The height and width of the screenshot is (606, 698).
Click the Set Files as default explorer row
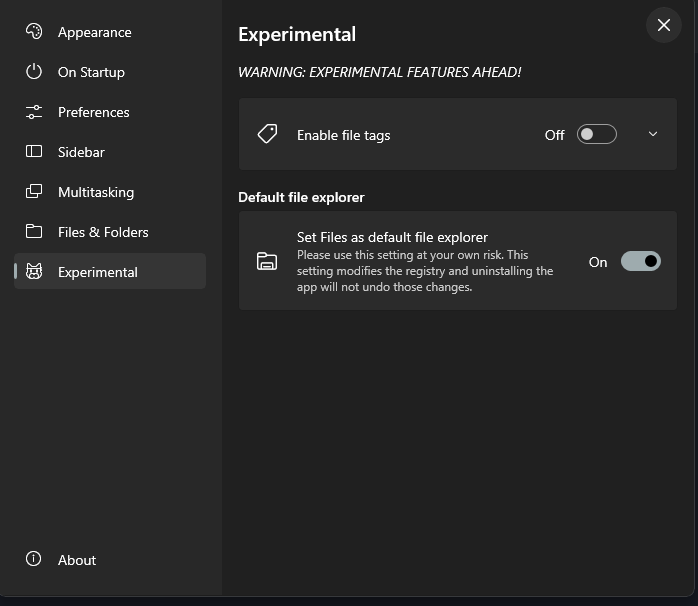[420, 261]
